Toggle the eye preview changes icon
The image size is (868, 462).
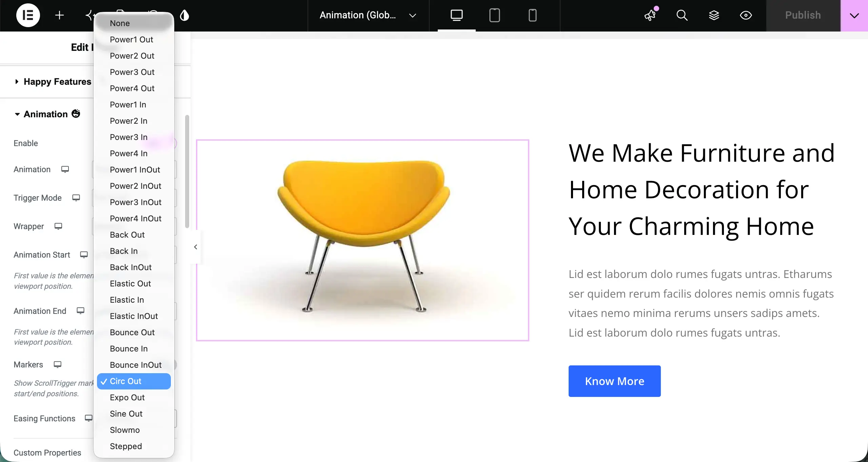click(746, 15)
